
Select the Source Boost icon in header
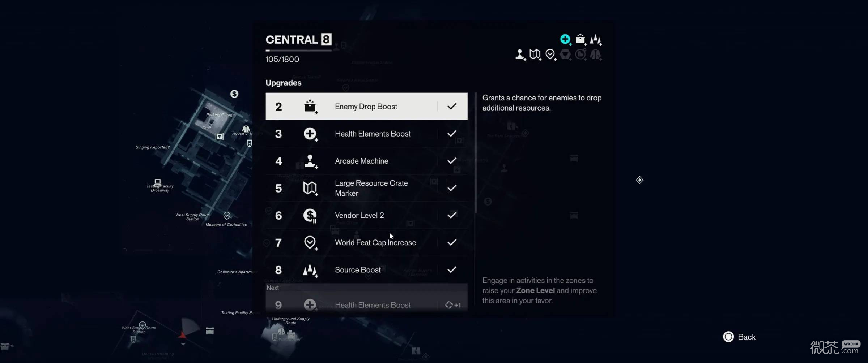596,39
